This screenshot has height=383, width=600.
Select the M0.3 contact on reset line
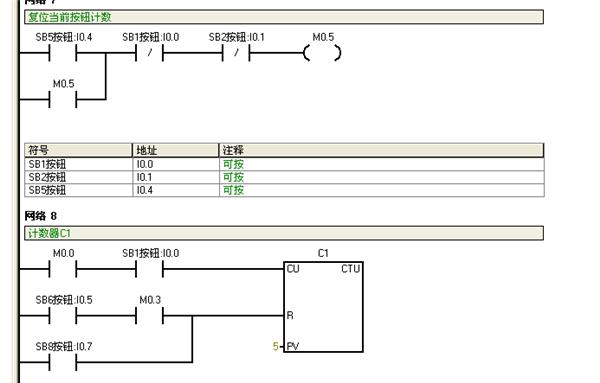(149, 316)
